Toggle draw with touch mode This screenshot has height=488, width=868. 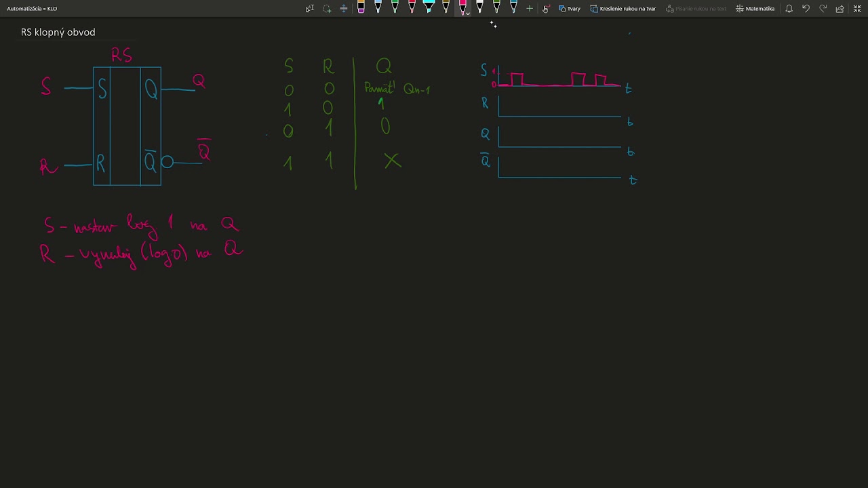pyautogui.click(x=546, y=9)
